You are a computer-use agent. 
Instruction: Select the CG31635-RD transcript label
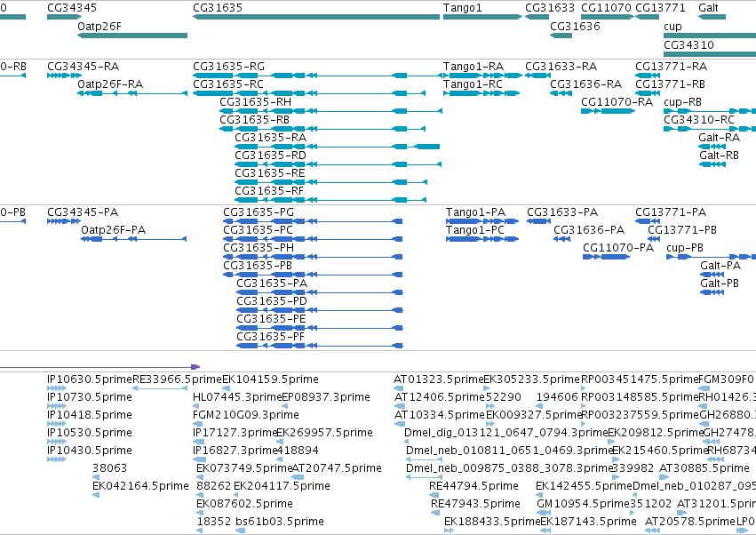tap(270, 156)
